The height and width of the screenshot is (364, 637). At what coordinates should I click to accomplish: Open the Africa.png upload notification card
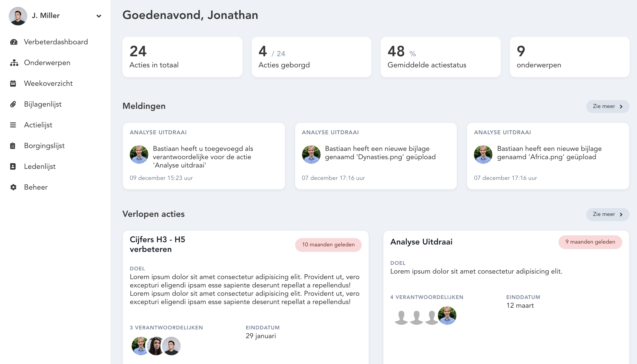[548, 155]
